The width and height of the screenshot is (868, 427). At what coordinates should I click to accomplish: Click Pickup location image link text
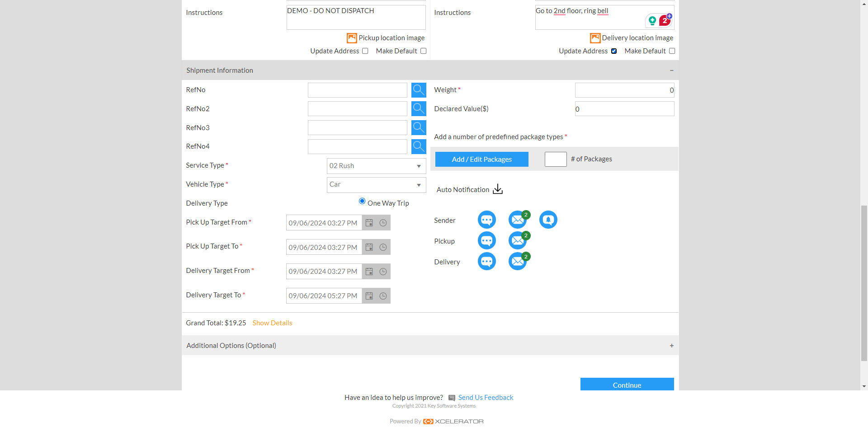[x=392, y=38]
